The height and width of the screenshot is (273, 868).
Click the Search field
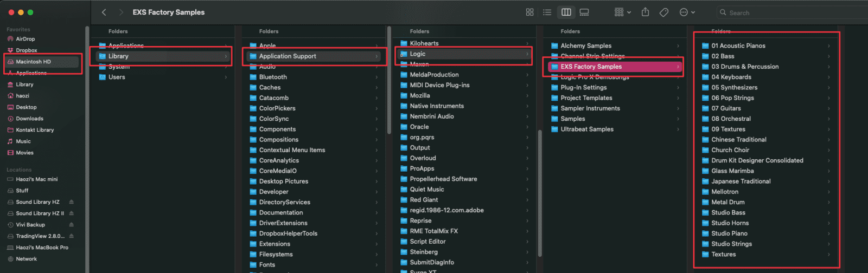coord(792,12)
